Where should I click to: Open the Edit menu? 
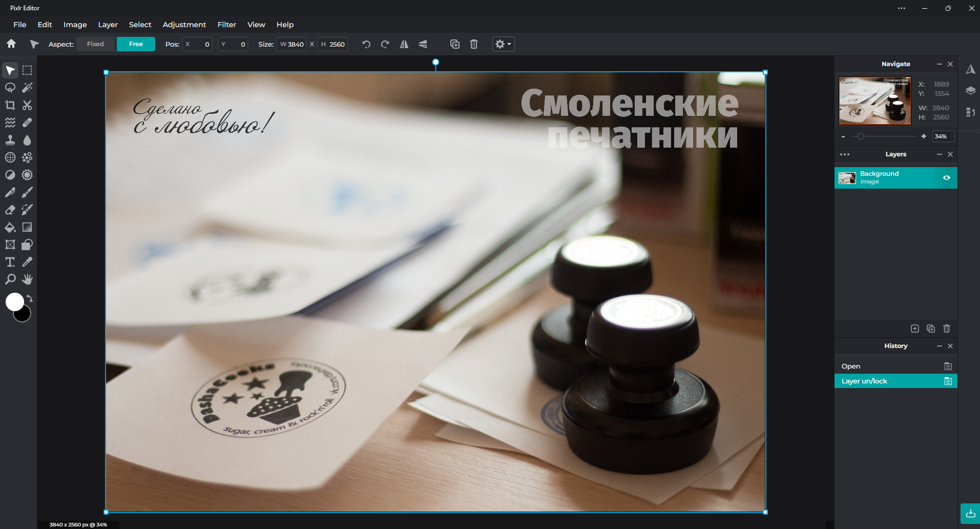tap(45, 25)
